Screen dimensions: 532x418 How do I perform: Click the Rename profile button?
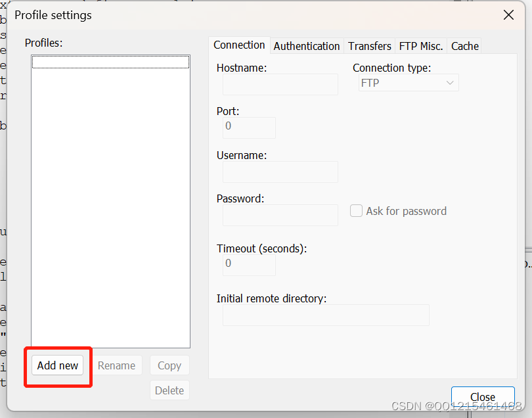click(116, 365)
